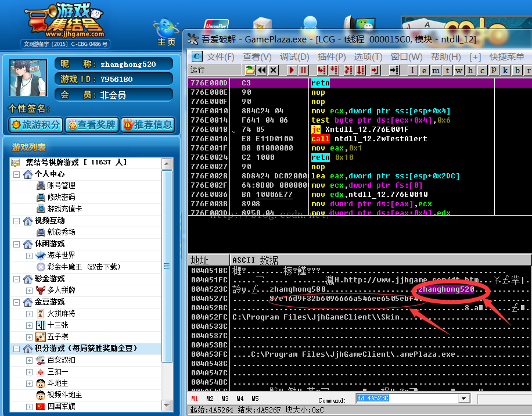The image size is (532, 416).
Task: Restart the program with the rewind icon
Action: pos(261,70)
